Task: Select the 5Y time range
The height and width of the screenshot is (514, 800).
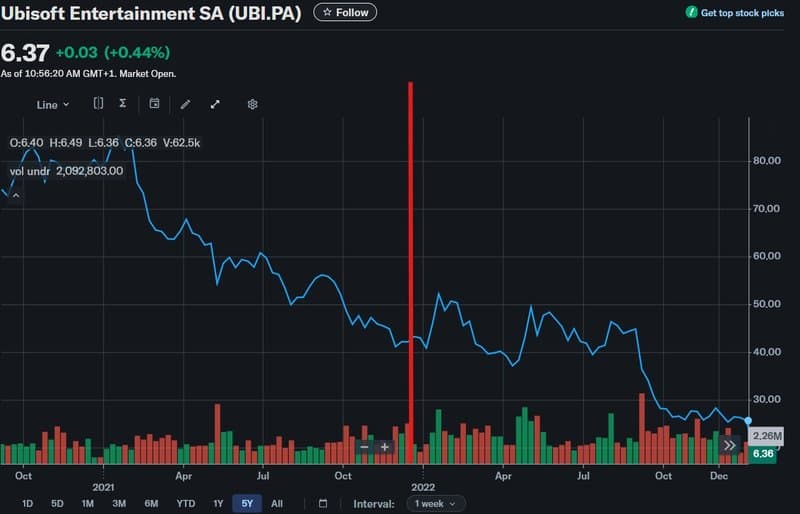Action: pos(246,503)
